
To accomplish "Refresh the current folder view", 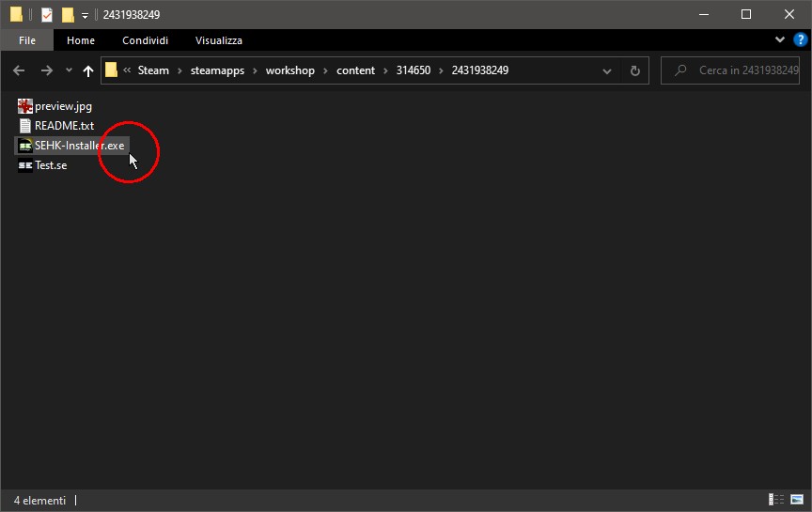I will (635, 70).
